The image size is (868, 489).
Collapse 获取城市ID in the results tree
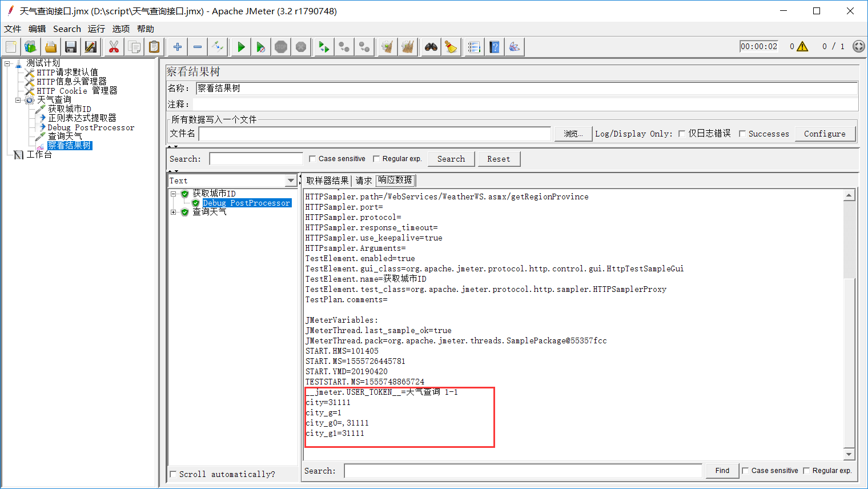[x=173, y=194]
